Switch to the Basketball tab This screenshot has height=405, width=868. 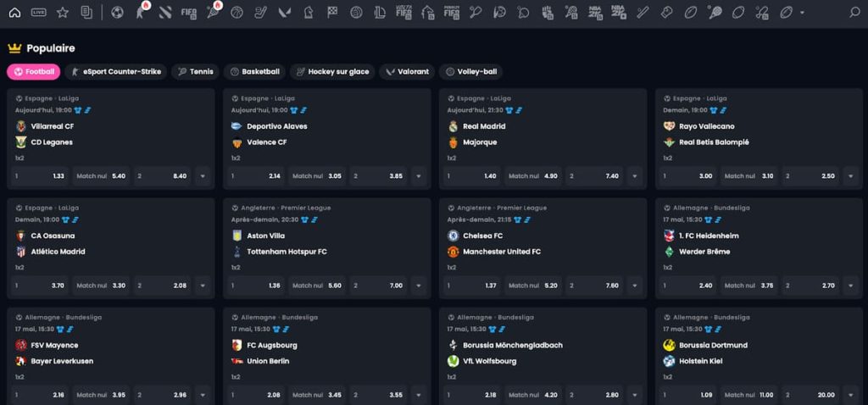click(x=254, y=71)
